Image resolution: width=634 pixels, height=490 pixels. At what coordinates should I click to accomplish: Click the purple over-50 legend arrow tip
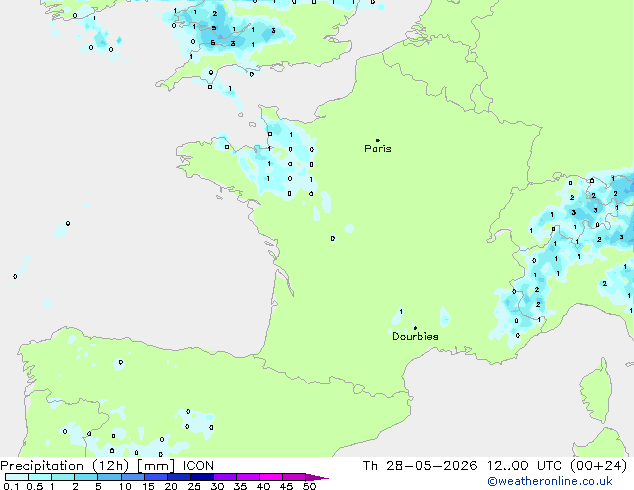coord(317,477)
